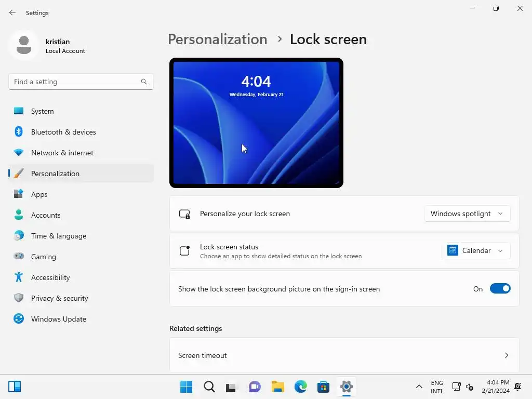Click 'Wednesday, February 21' date in preview

pyautogui.click(x=256, y=95)
